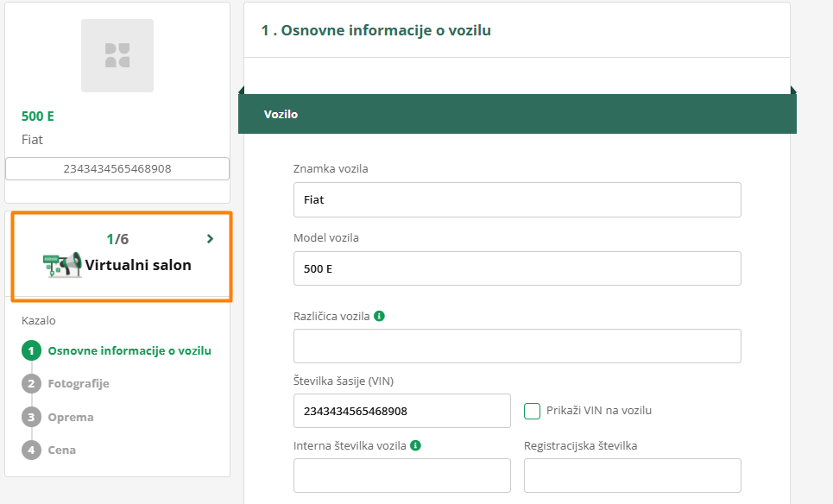This screenshot has height=504, width=833.
Task: Click step 2 circle icon in Kazalo
Action: click(32, 383)
